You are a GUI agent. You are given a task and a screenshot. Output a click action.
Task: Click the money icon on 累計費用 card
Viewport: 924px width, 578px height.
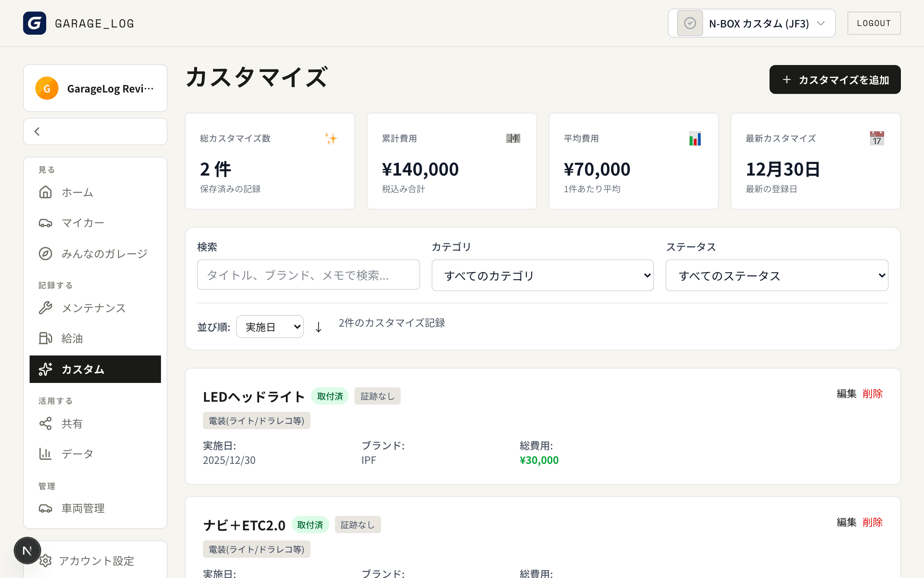(513, 138)
